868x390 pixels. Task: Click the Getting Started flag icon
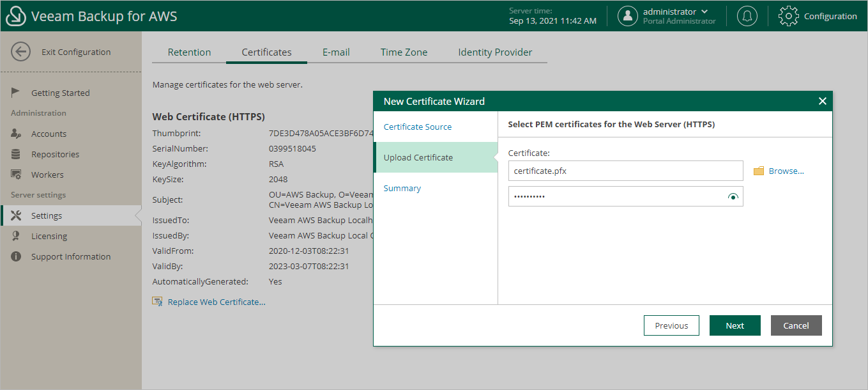point(17,93)
